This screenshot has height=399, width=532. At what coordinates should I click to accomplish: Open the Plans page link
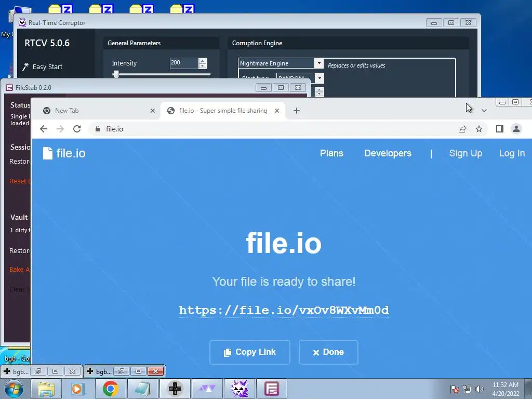click(331, 153)
